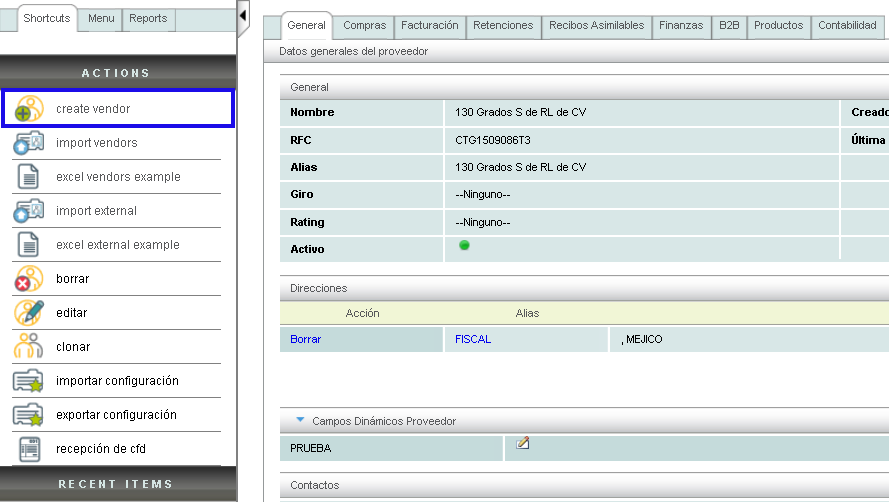Click the Recent Items header bar
Screen dimensions: 889x502
point(116,484)
